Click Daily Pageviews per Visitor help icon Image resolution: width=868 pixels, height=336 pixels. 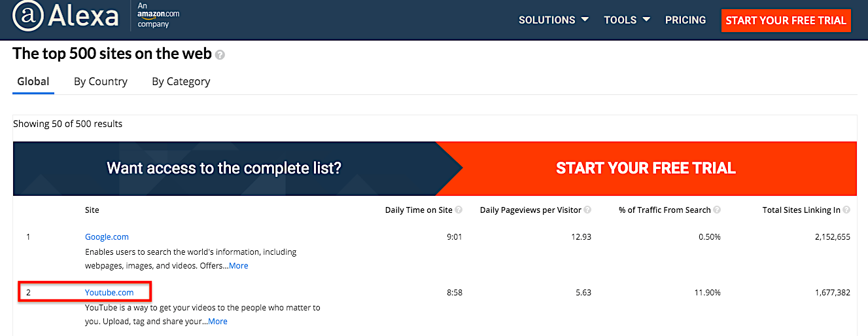pos(587,210)
